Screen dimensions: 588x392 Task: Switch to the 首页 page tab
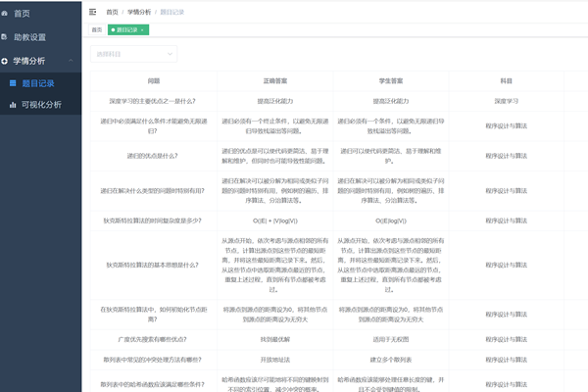[97, 30]
